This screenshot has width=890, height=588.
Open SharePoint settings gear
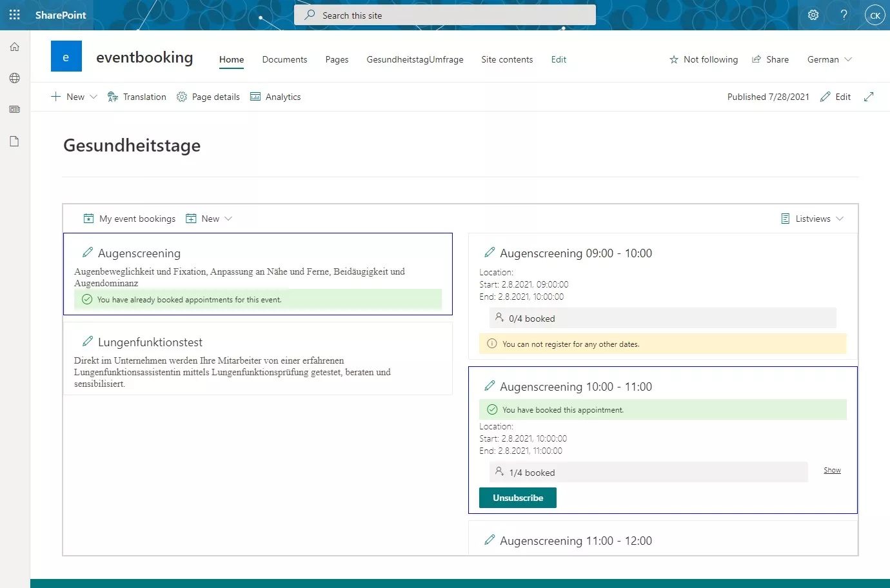click(813, 14)
